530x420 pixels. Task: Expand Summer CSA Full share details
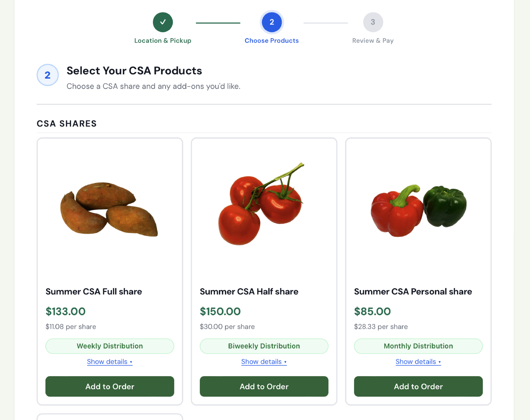click(110, 361)
